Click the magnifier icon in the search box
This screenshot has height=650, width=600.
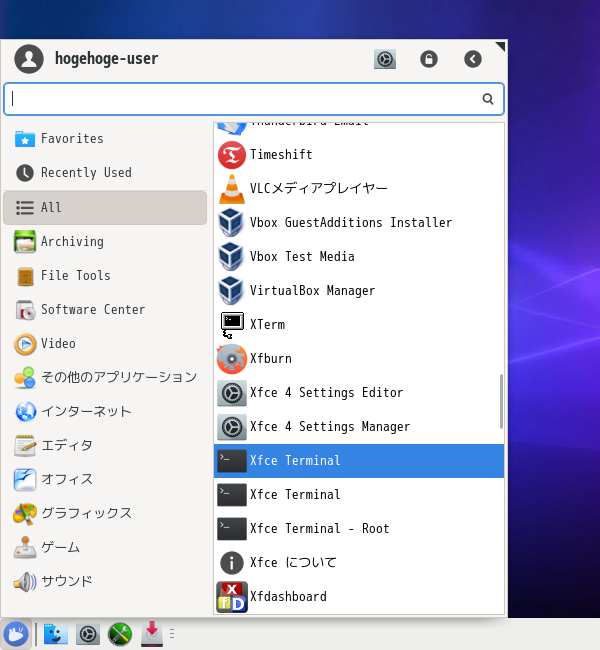488,99
